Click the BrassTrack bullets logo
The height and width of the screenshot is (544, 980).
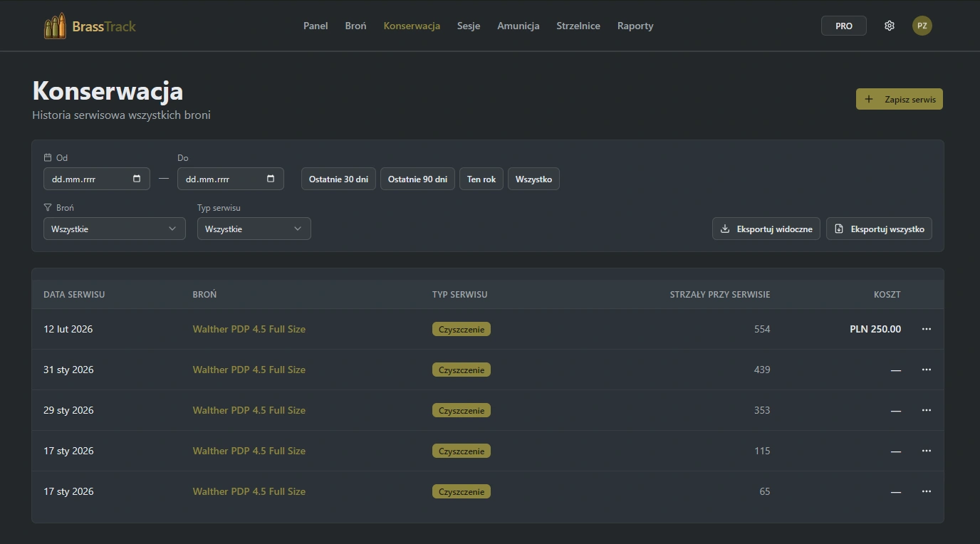55,26
